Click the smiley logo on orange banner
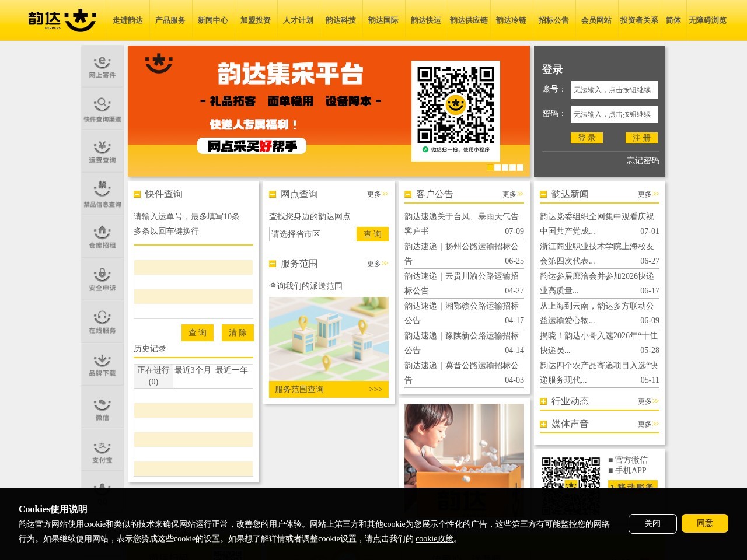The width and height of the screenshot is (747, 560). click(159, 63)
